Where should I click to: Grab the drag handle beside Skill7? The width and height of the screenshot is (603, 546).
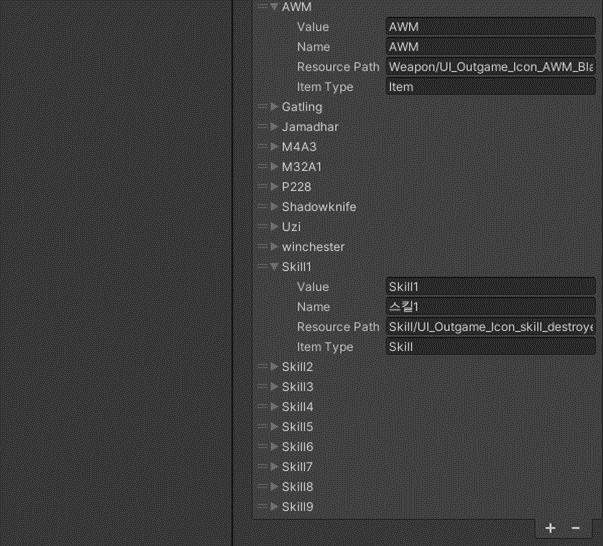pyautogui.click(x=262, y=466)
